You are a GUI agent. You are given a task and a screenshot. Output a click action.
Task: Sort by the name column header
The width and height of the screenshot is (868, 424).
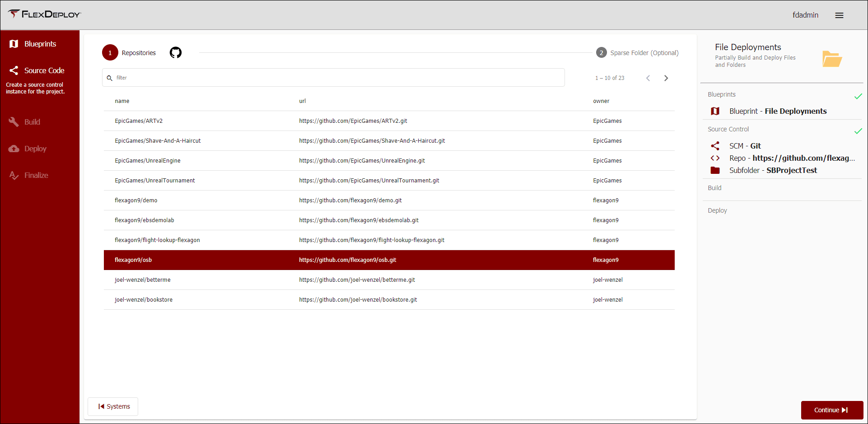[122, 101]
